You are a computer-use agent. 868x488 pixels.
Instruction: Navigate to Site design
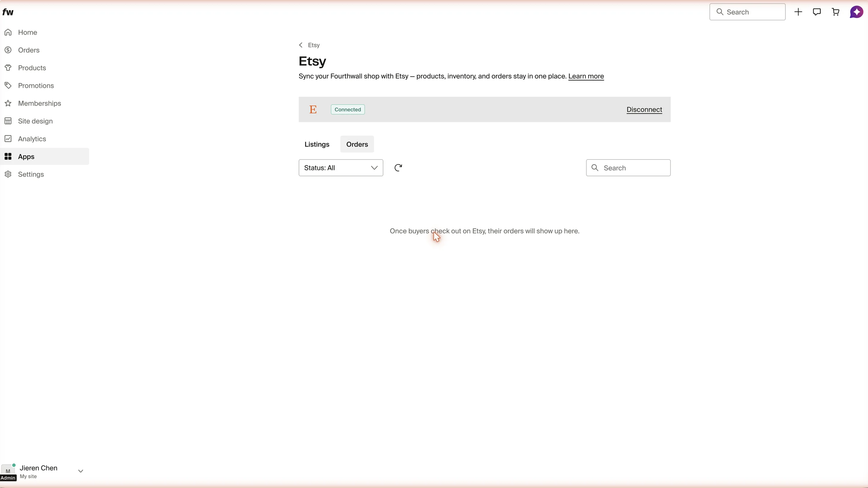pyautogui.click(x=45, y=121)
